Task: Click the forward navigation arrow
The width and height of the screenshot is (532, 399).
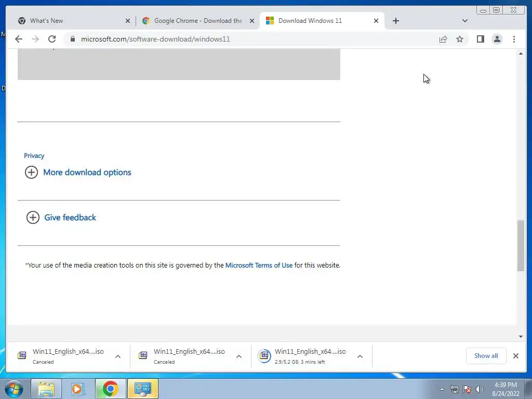Action: pyautogui.click(x=35, y=39)
